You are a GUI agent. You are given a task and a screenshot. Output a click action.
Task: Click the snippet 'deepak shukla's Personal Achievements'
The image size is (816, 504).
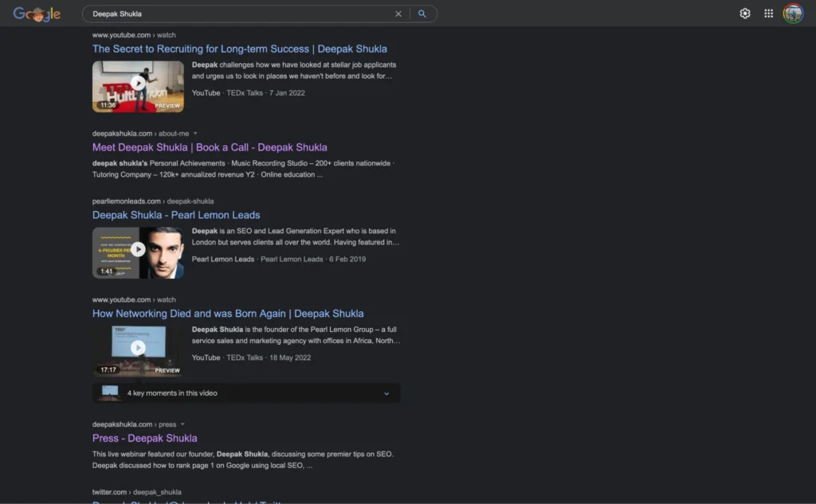pos(244,169)
